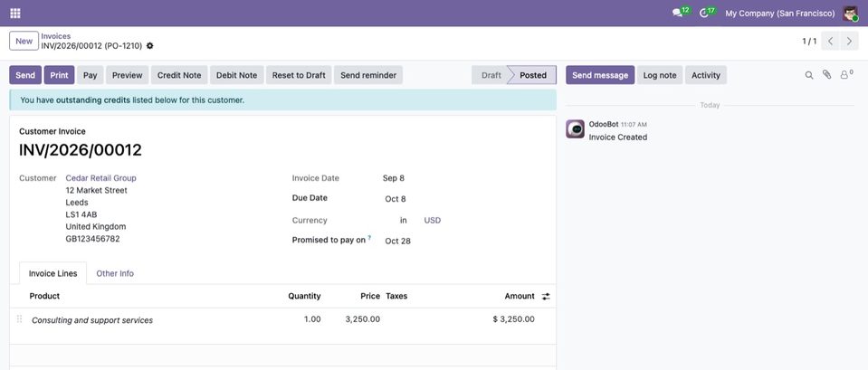Create a Debit Note
This screenshot has width=868, height=370.
point(237,75)
